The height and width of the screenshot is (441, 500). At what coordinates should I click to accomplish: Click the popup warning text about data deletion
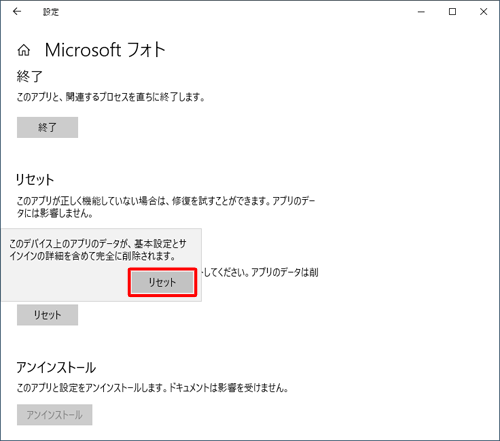[98, 250]
